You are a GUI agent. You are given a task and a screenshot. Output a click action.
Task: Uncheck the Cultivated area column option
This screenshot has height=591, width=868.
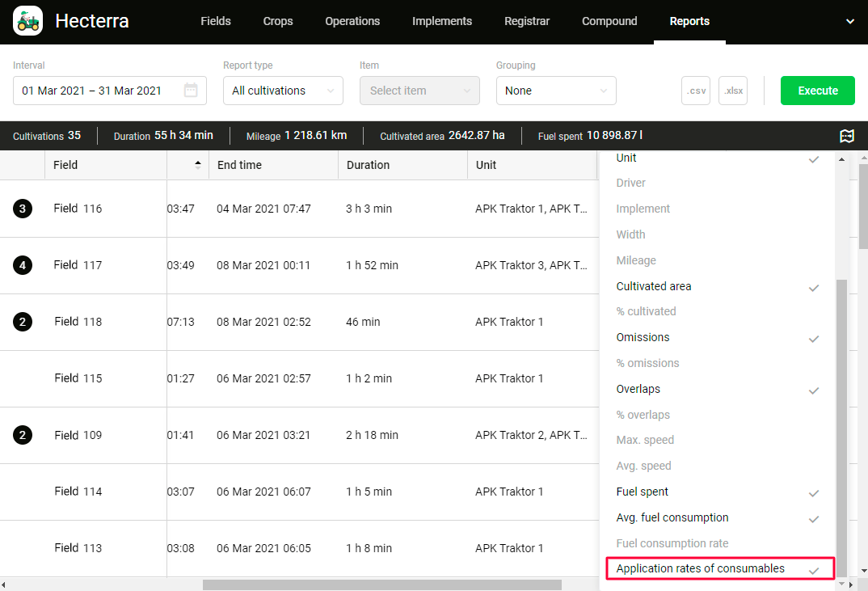tap(717, 286)
